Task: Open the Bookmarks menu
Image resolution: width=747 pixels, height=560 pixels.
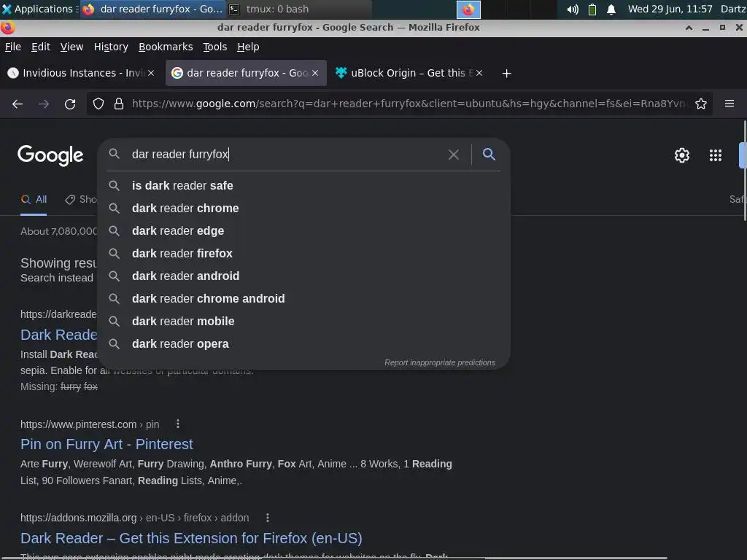Action: pos(166,47)
